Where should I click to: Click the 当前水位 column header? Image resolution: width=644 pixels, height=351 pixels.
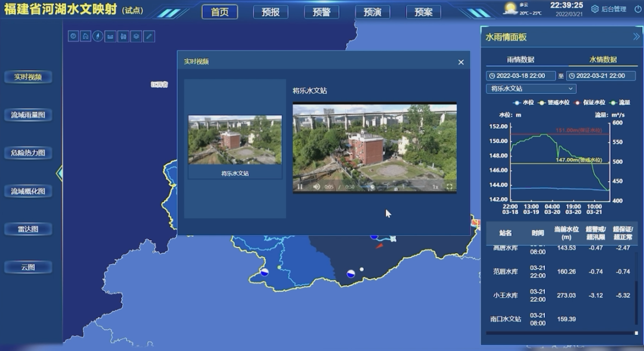pos(566,233)
